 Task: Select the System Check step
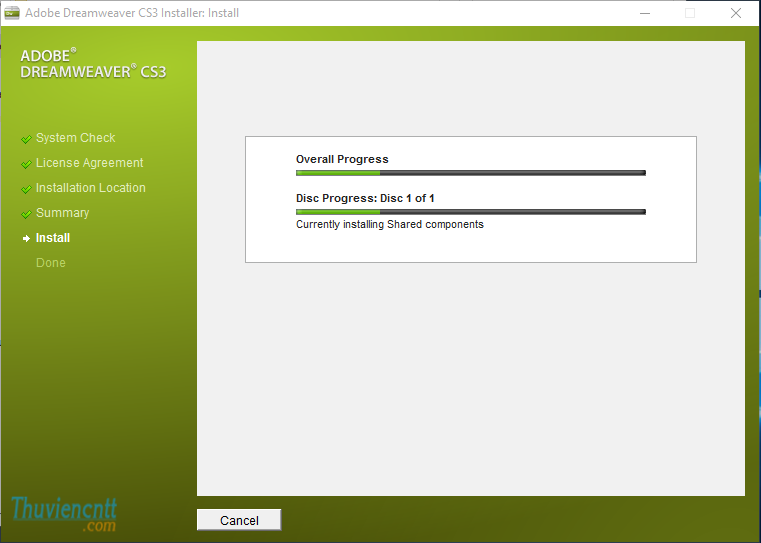(x=75, y=138)
